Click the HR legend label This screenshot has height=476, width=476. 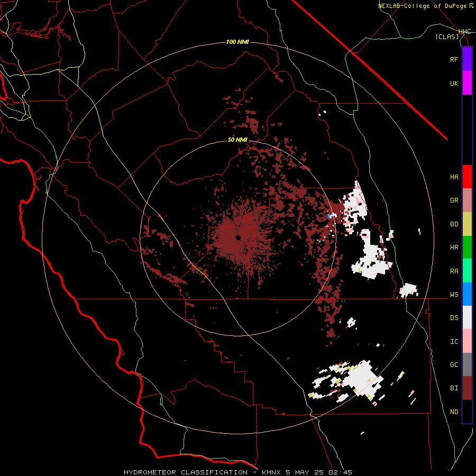(x=454, y=248)
